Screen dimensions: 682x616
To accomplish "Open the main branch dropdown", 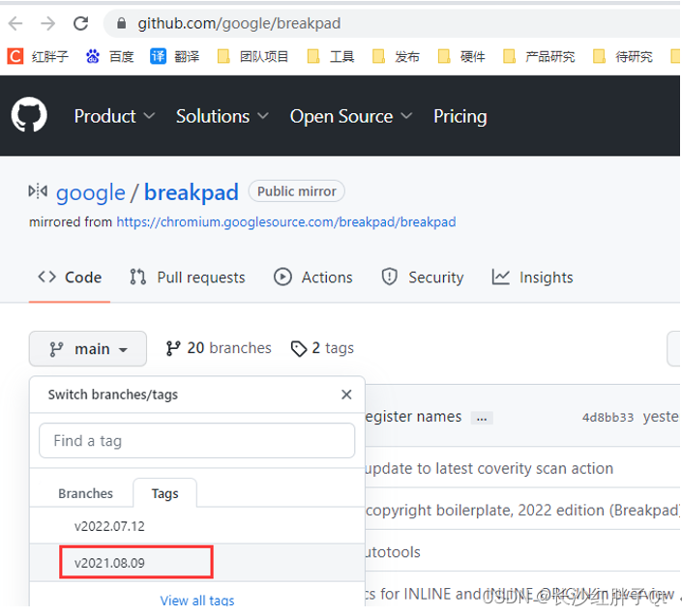I will (88, 349).
